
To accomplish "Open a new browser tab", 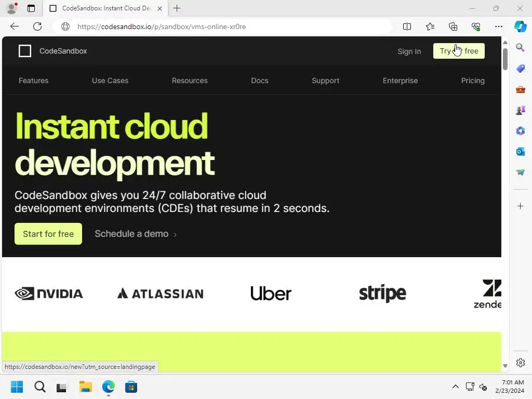I will (177, 8).
